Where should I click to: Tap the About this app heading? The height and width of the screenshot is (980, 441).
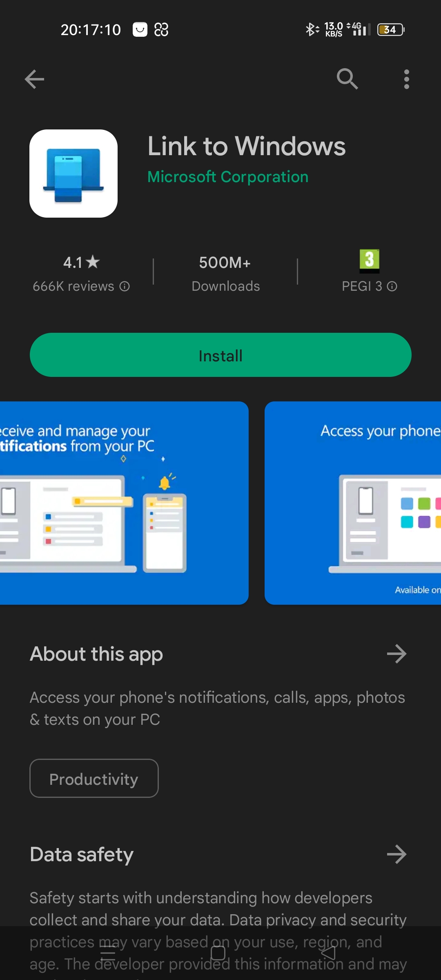96,654
